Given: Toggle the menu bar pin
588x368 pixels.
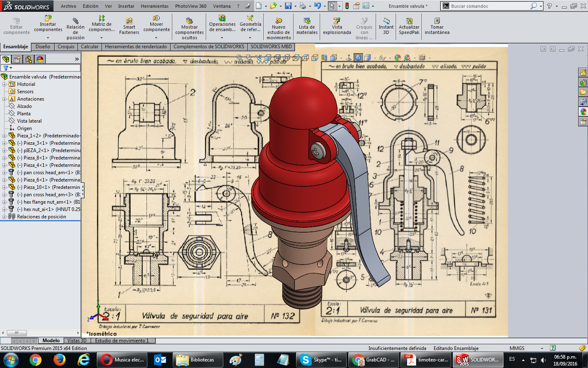Looking at the screenshot, I should click(x=248, y=6).
